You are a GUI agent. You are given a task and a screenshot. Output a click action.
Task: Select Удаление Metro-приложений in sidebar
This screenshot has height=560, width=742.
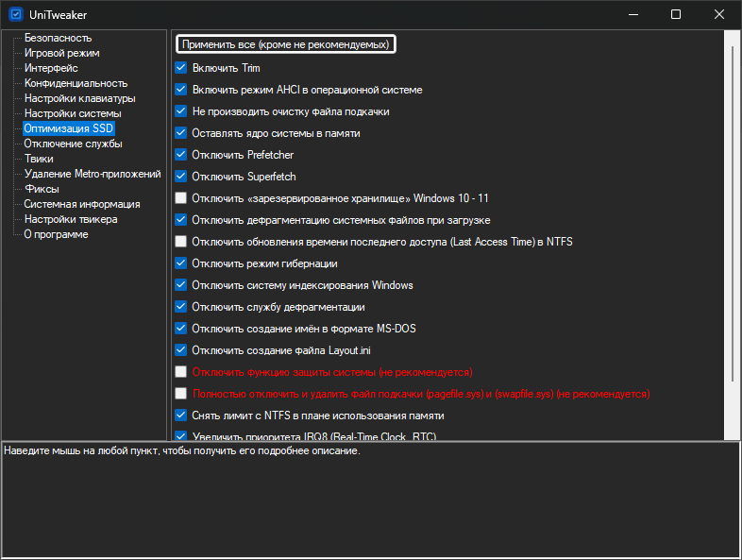point(92,174)
